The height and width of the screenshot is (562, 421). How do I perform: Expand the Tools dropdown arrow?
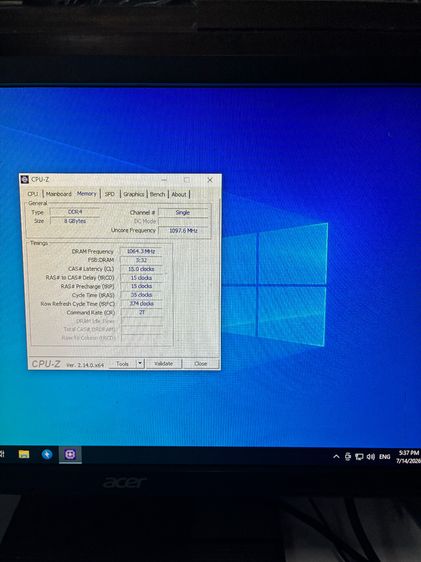click(x=140, y=363)
